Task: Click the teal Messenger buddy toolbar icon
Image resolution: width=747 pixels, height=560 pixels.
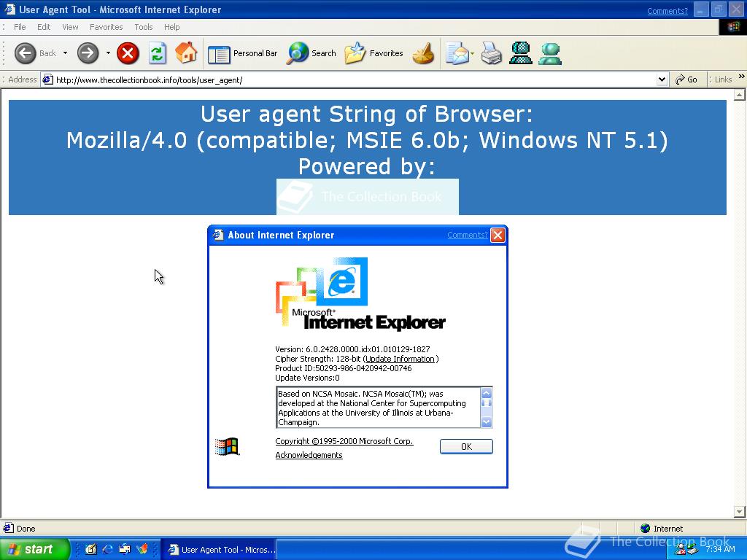Action: click(550, 53)
